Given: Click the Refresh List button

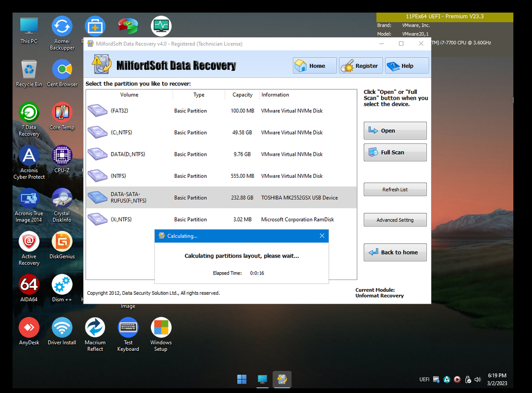Looking at the screenshot, I should coord(395,189).
